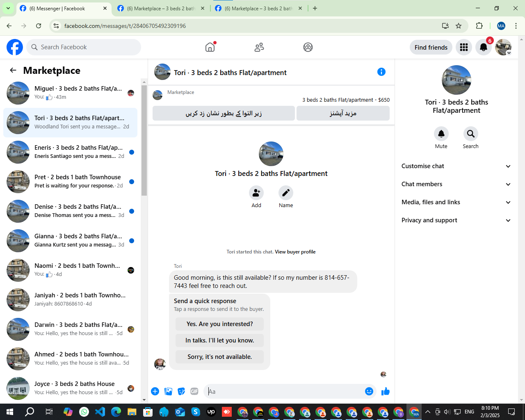The height and width of the screenshot is (420, 525).
Task: Mute this Tori conversation
Action: point(441,134)
